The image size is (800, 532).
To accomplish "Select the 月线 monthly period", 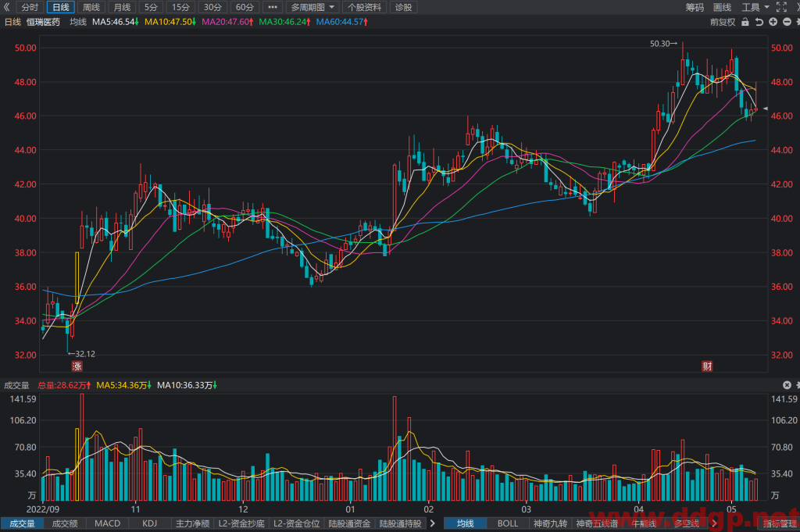I will click(122, 7).
